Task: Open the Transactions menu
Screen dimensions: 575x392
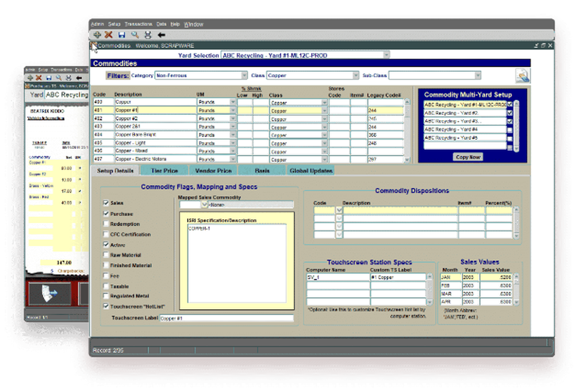Action: click(x=138, y=24)
